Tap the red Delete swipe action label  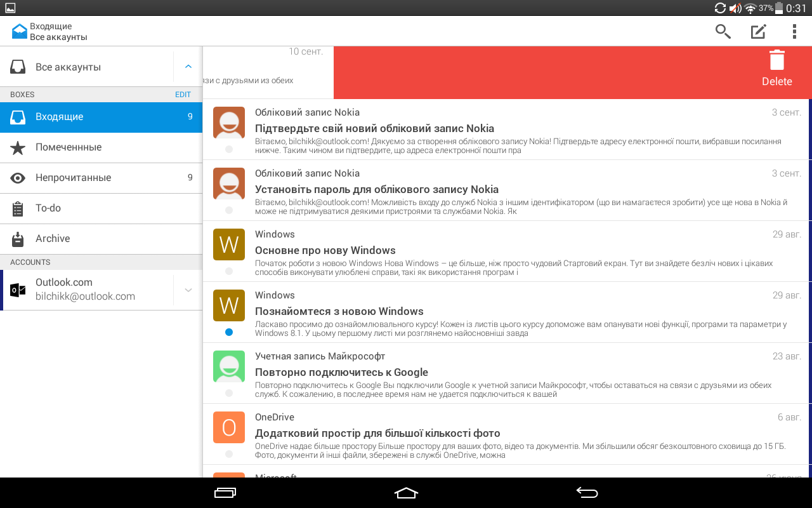[777, 81]
